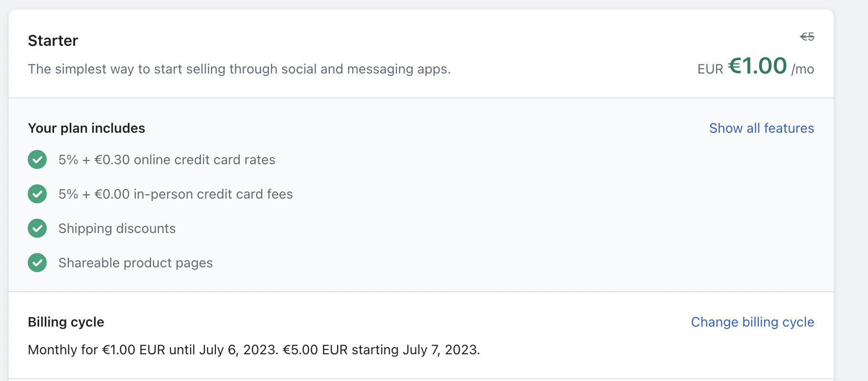Click the Starter plan description sentence
The image size is (868, 381).
pyautogui.click(x=239, y=69)
